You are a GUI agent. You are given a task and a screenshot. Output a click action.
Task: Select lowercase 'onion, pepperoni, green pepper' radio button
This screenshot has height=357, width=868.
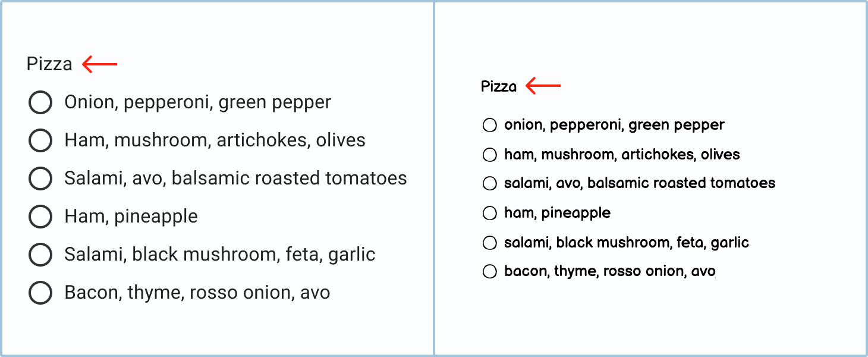(489, 126)
